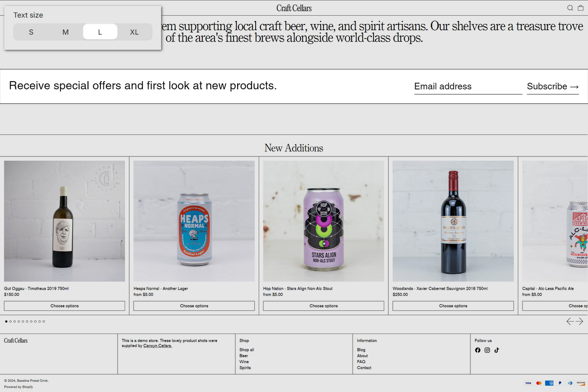Click the PayPal payment icon
588x392 pixels.
[x=560, y=383]
